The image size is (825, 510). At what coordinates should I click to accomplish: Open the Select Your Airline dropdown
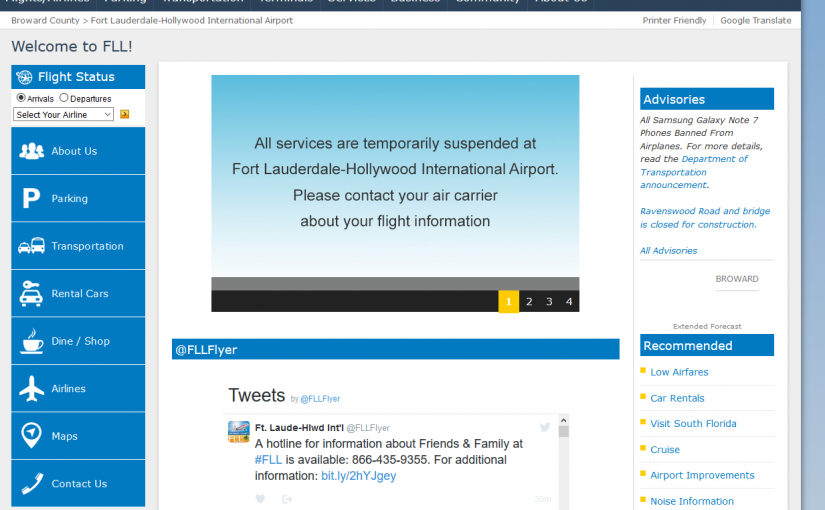click(64, 115)
